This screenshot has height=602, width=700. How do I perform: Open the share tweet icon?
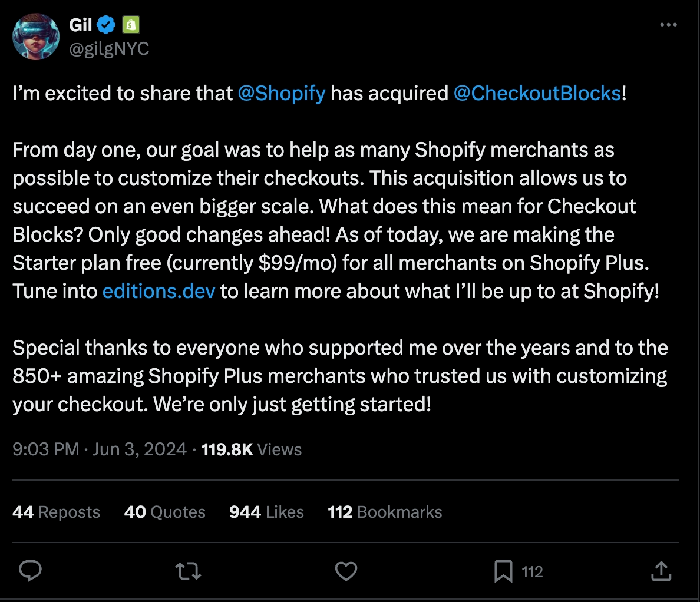pos(661,571)
